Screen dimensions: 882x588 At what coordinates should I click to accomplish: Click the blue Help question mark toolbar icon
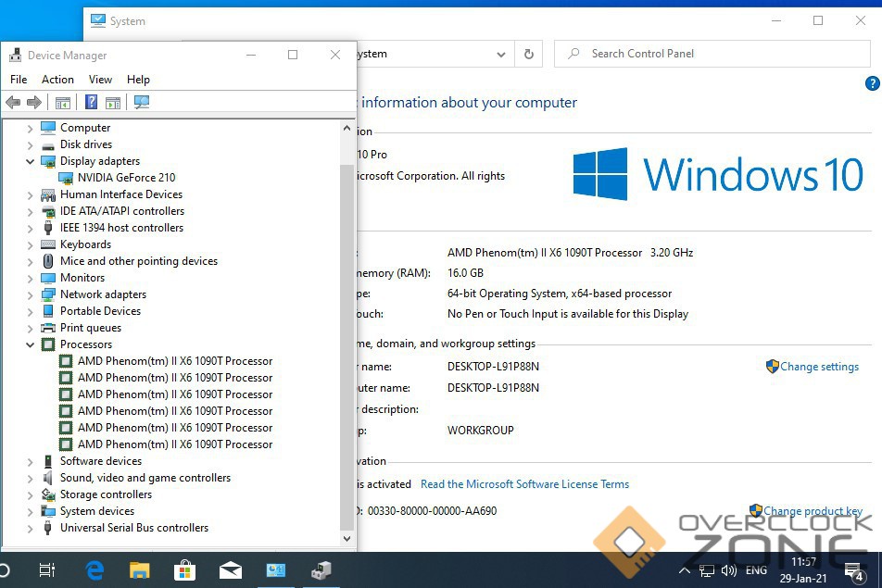click(91, 102)
